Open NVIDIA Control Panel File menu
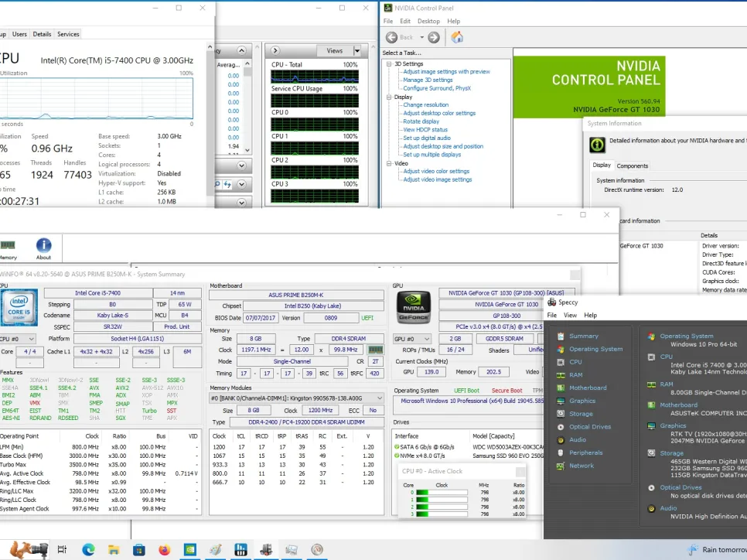 tap(388, 21)
